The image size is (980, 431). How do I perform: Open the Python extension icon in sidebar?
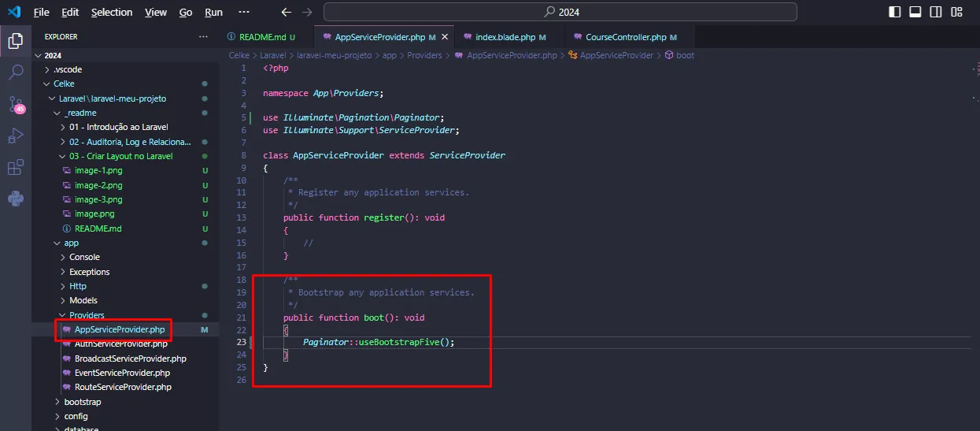(x=15, y=199)
